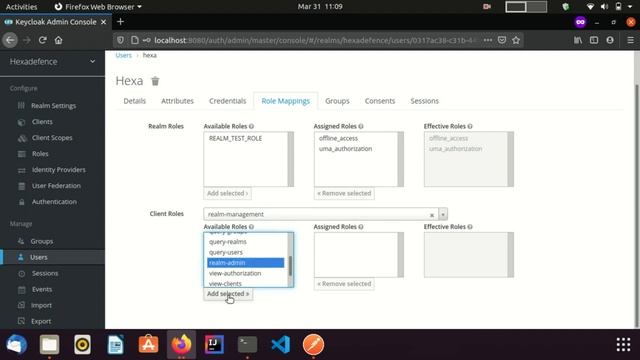The width and height of the screenshot is (640, 360).
Task: Switch to Sessions tab
Action: pyautogui.click(x=424, y=101)
